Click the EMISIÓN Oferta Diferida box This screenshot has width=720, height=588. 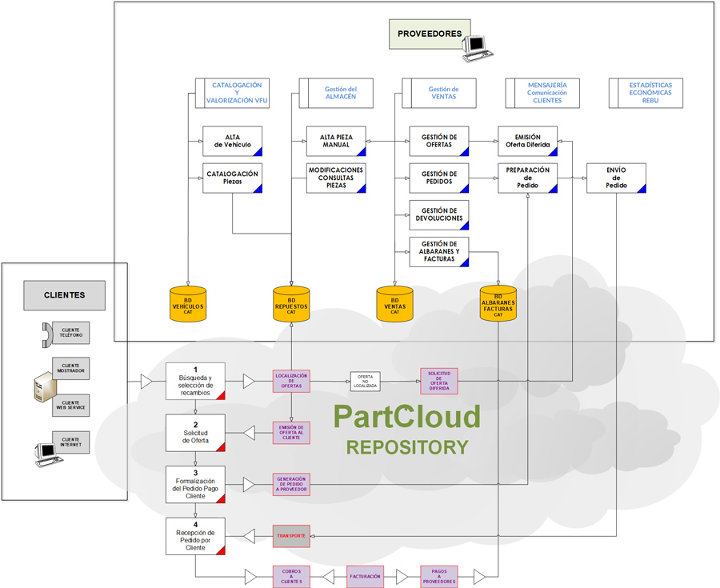tap(528, 142)
